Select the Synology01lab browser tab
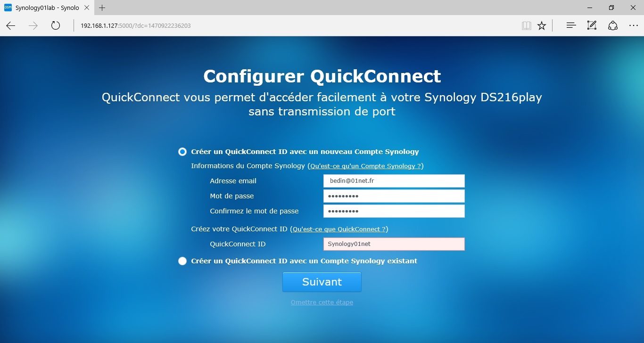The height and width of the screenshot is (343, 644). click(46, 8)
